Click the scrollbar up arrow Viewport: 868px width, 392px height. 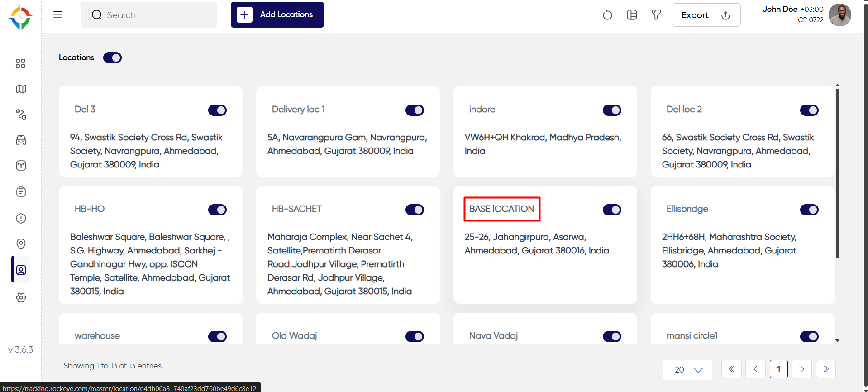(837, 85)
